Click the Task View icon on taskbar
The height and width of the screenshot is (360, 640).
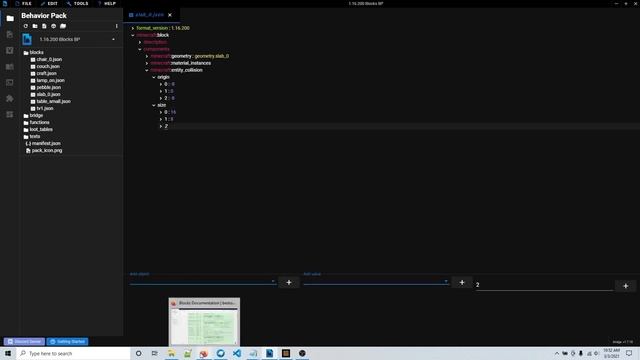pos(154,353)
